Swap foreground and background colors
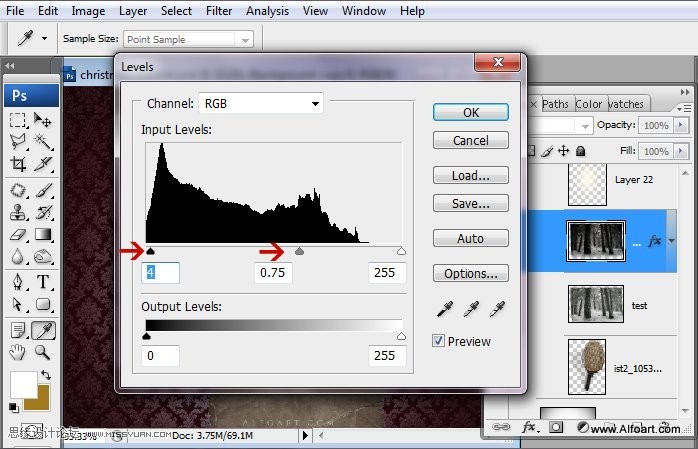698x449 pixels. [x=46, y=375]
